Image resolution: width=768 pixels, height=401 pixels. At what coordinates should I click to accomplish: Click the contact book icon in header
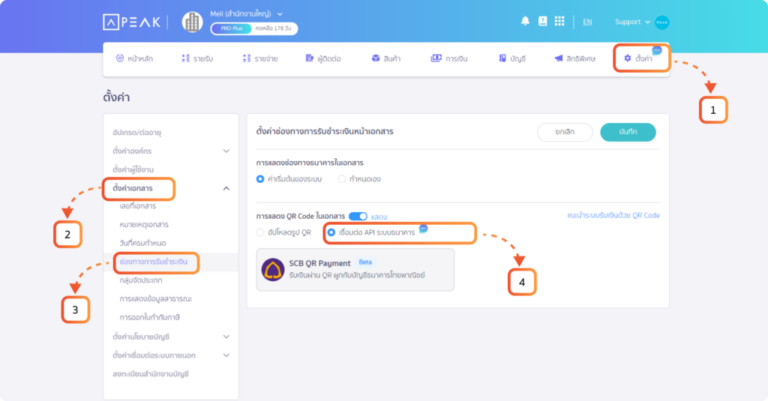(x=542, y=21)
